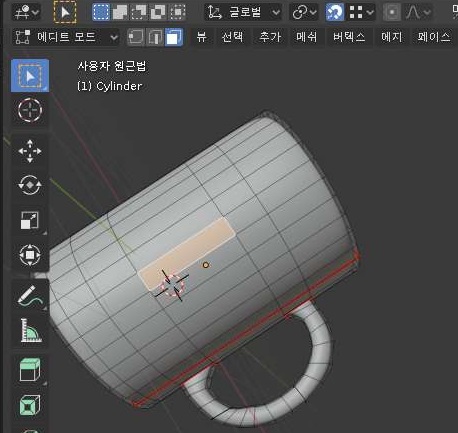
Task: Choose the Transform tool
Action: [30, 255]
